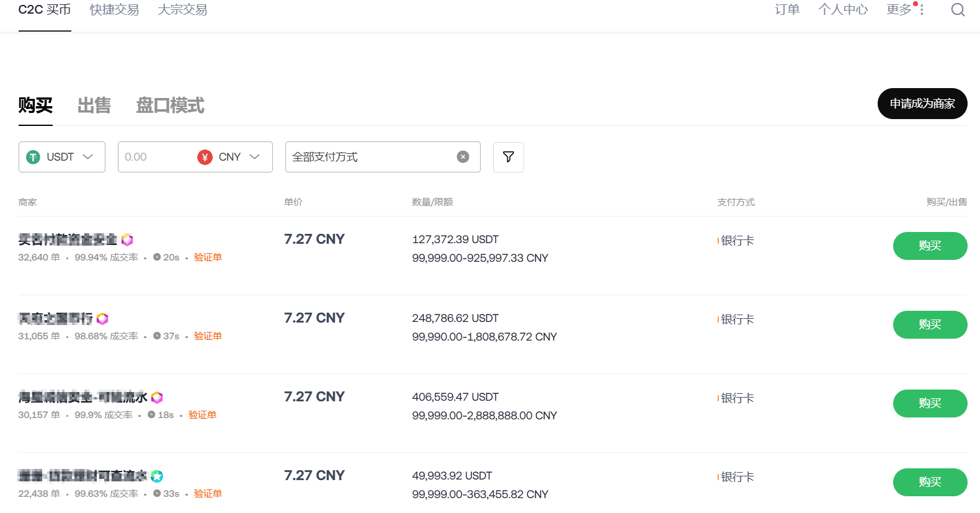The height and width of the screenshot is (513, 980).
Task: Open the CNY fiat currency dropdown
Action: pos(254,157)
